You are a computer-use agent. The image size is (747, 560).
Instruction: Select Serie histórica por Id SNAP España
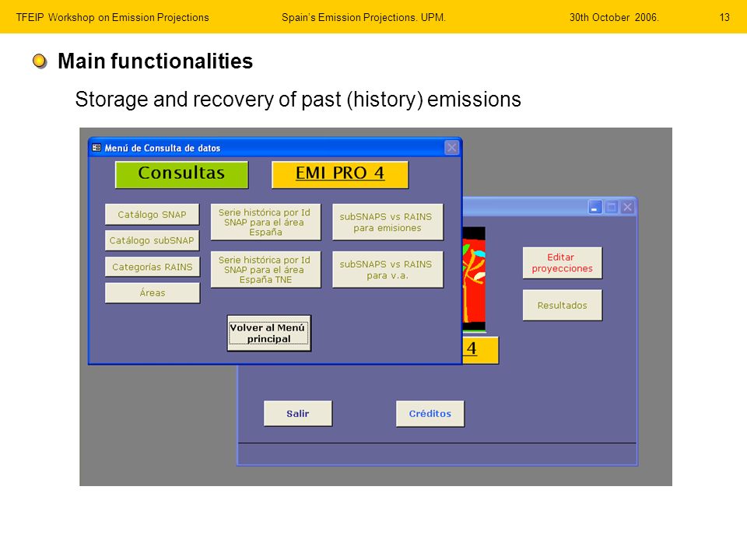point(265,222)
